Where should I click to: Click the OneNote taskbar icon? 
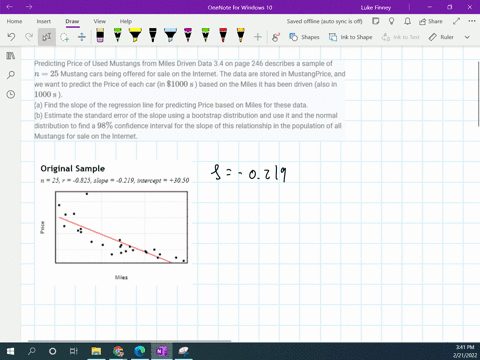coord(161,351)
